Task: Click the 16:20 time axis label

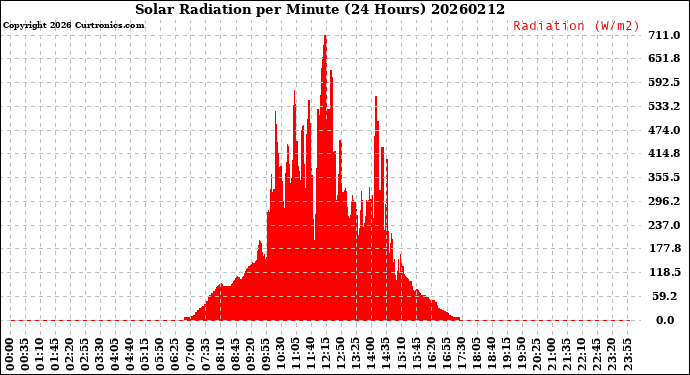Action: click(x=430, y=355)
